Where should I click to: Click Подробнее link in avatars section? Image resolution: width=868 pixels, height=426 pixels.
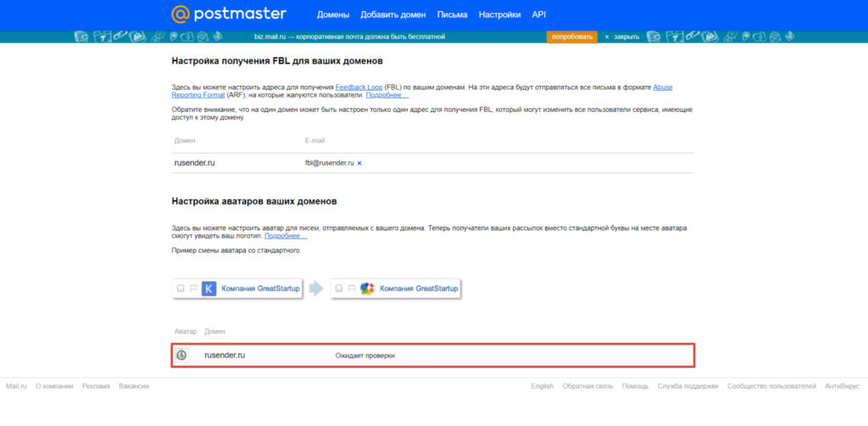286,236
